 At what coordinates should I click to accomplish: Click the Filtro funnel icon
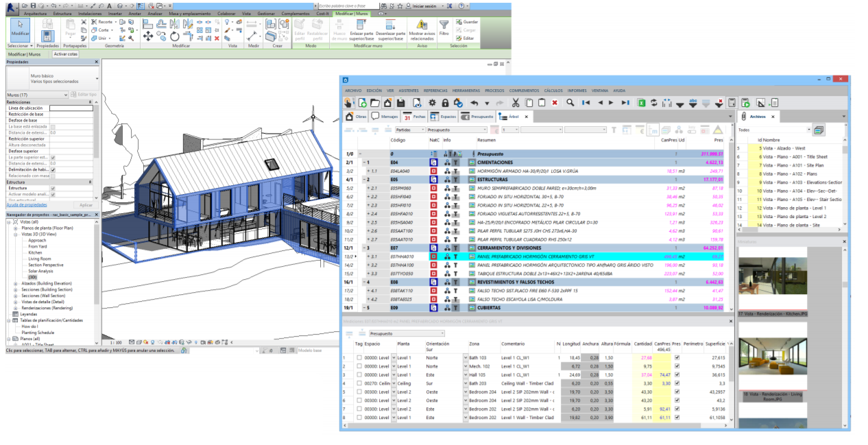444,25
